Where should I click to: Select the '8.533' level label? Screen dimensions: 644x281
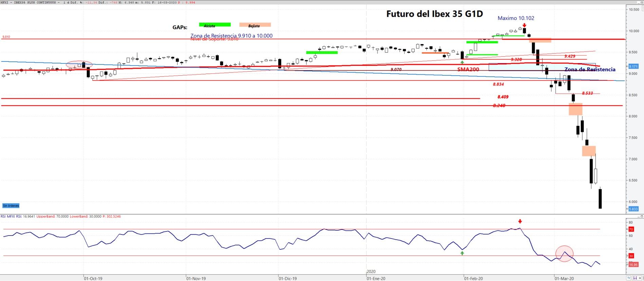(588, 93)
